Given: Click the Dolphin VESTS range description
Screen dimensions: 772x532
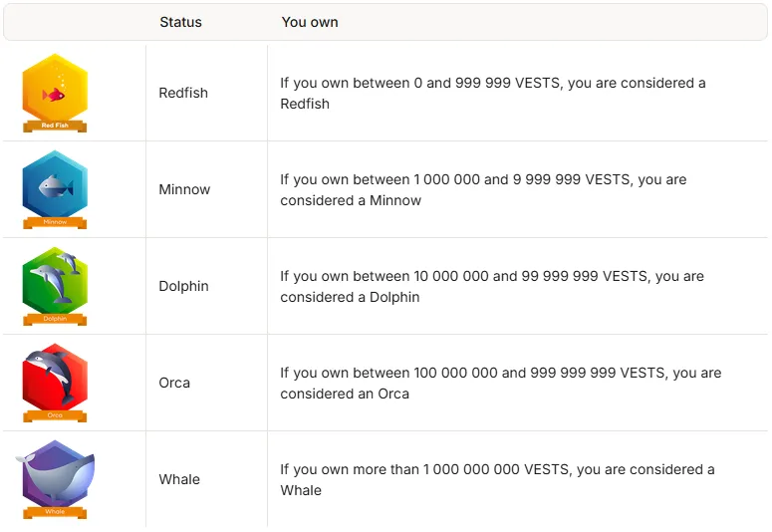Looking at the screenshot, I should click(x=492, y=286).
